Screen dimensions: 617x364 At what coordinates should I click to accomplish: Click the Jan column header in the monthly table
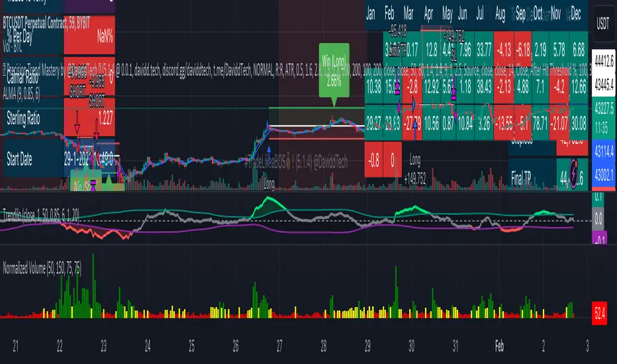(371, 14)
